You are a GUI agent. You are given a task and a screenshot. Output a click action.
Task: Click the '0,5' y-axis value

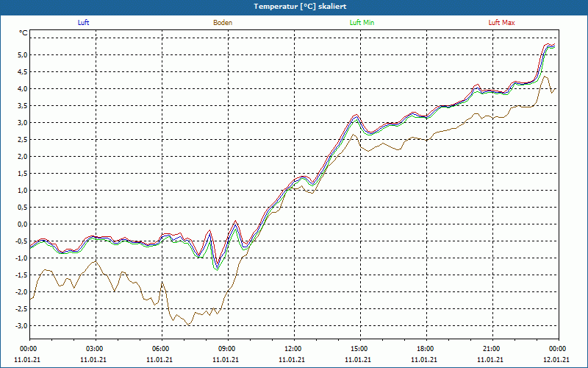pos(23,208)
